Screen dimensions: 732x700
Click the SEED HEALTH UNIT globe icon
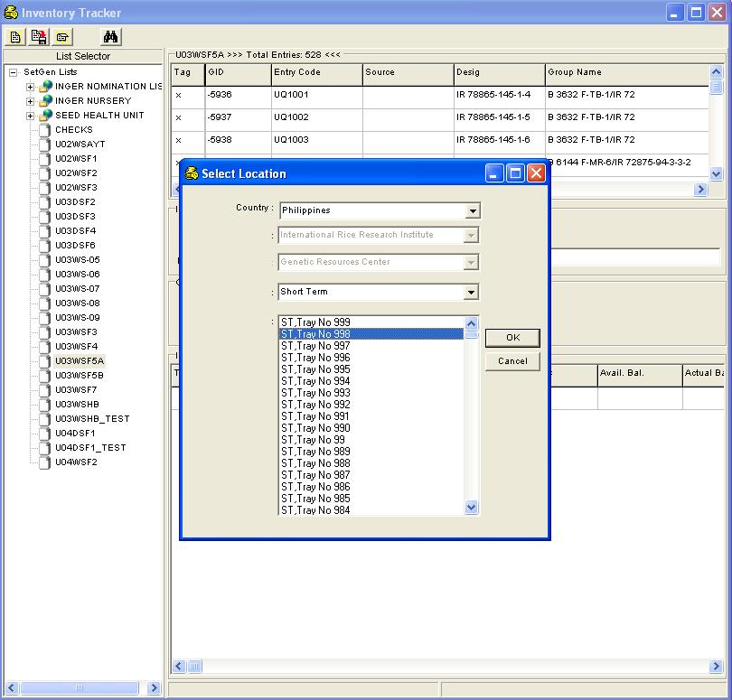coord(46,116)
